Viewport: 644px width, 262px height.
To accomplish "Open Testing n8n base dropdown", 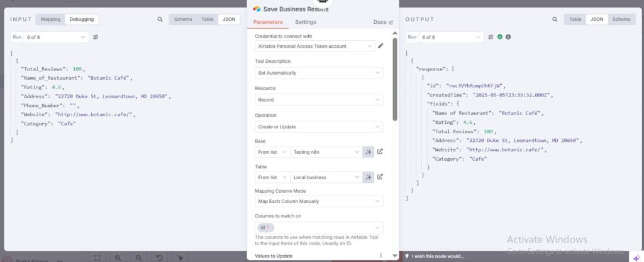I will [x=326, y=152].
